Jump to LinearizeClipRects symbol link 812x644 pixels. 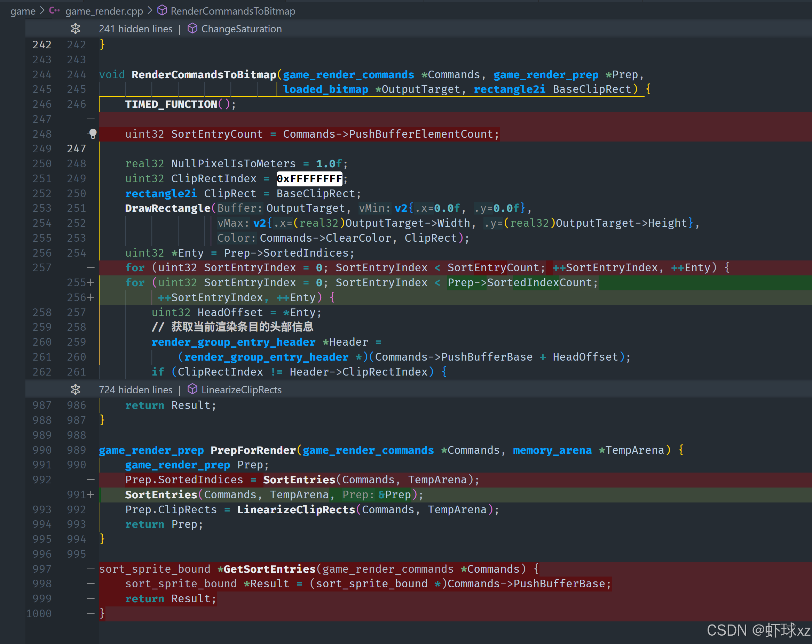point(242,390)
